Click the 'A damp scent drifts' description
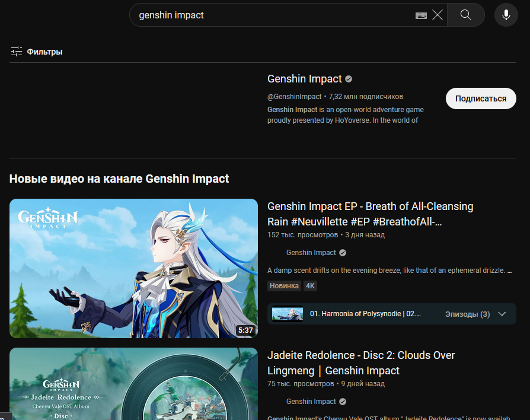Viewport: 530px width, 420px height. [x=389, y=271]
